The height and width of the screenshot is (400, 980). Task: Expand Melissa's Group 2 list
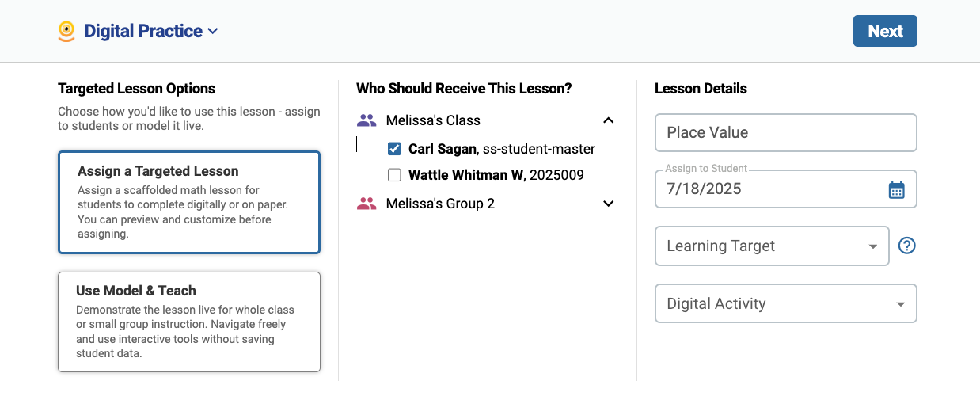coord(608,204)
